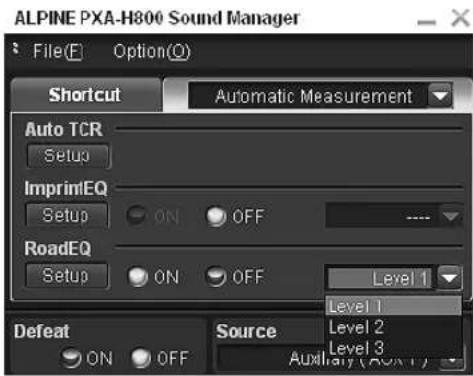Choose Level 3 from the list

point(393,348)
